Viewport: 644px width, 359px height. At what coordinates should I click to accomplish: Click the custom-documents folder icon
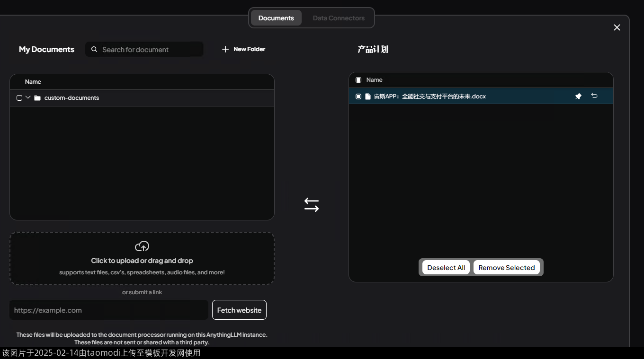pyautogui.click(x=37, y=98)
